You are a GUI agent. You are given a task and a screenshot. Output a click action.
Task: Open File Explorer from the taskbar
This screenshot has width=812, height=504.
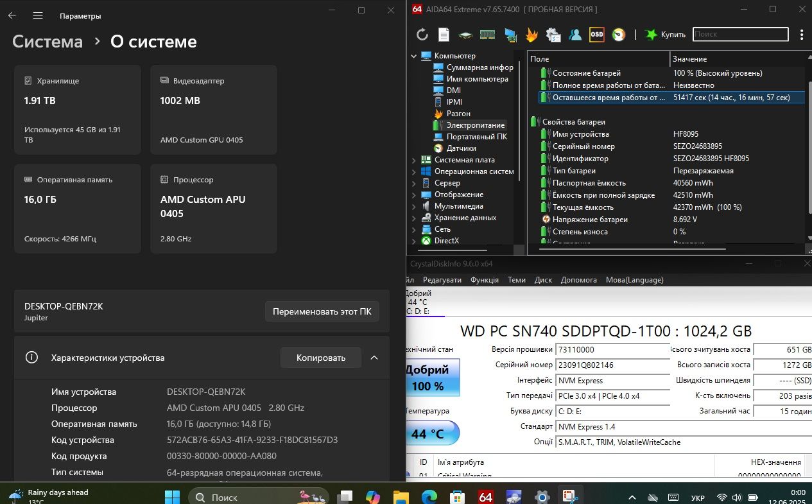[401, 497]
